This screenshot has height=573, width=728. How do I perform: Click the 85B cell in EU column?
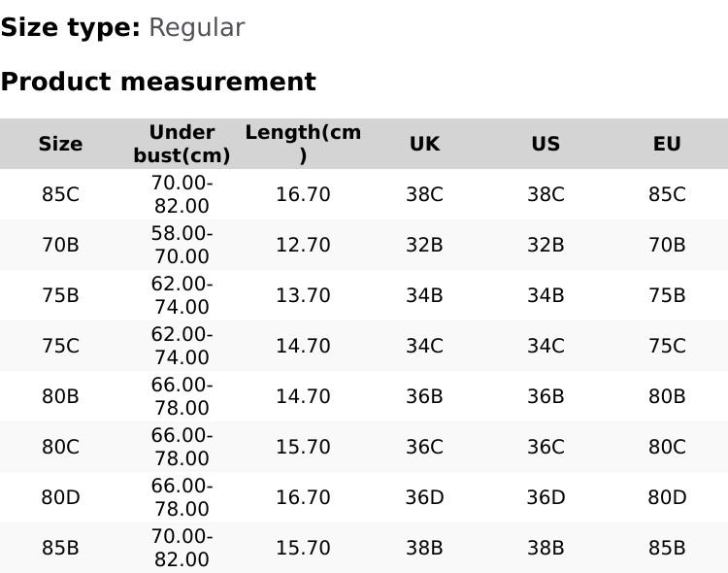pyautogui.click(x=667, y=548)
